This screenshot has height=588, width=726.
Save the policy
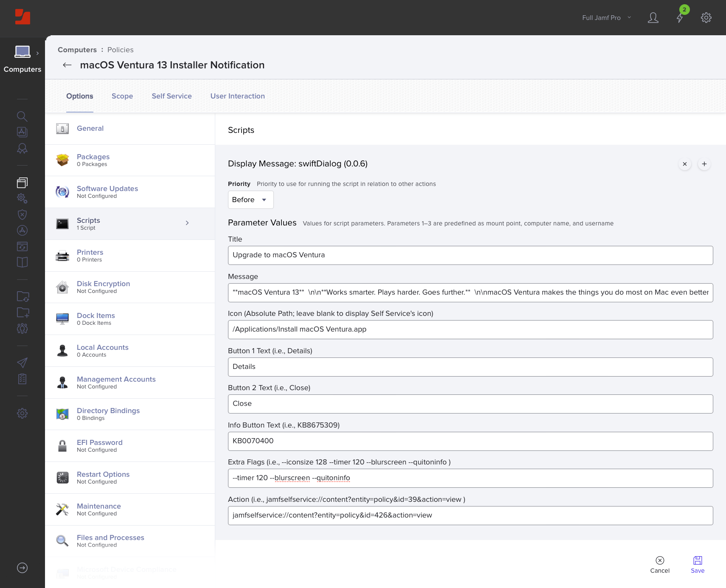click(x=698, y=565)
